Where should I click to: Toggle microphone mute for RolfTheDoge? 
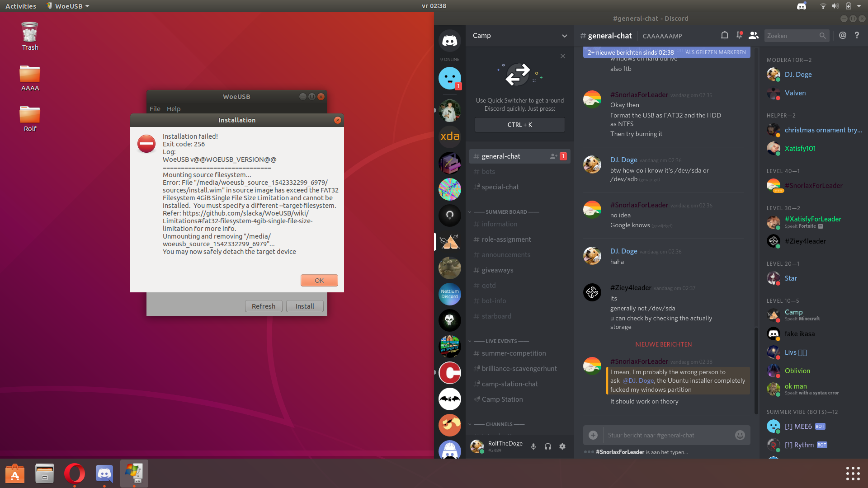click(x=533, y=446)
